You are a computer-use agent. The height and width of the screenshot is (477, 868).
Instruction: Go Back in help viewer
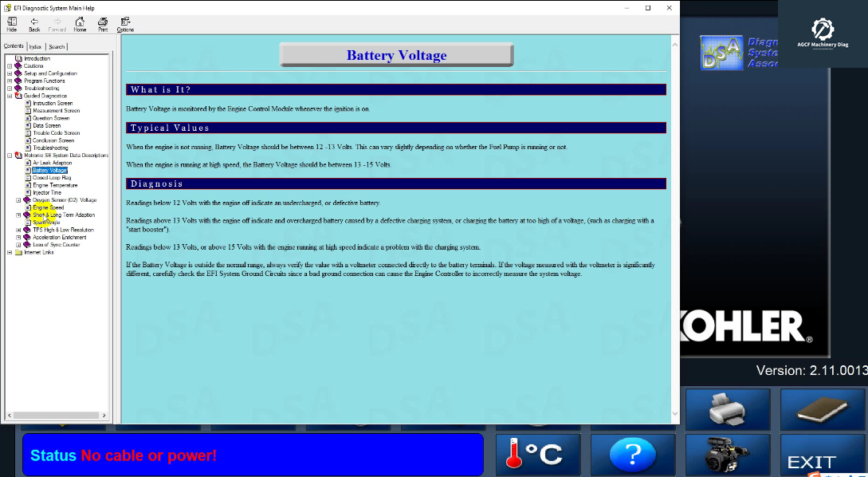click(x=34, y=24)
